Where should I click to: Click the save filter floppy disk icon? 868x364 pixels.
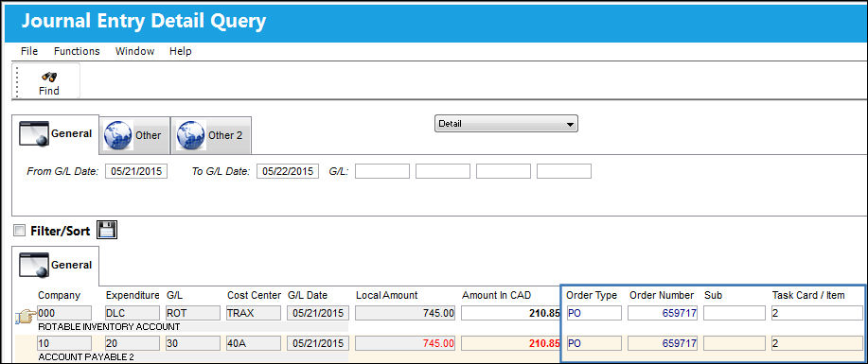tap(107, 230)
